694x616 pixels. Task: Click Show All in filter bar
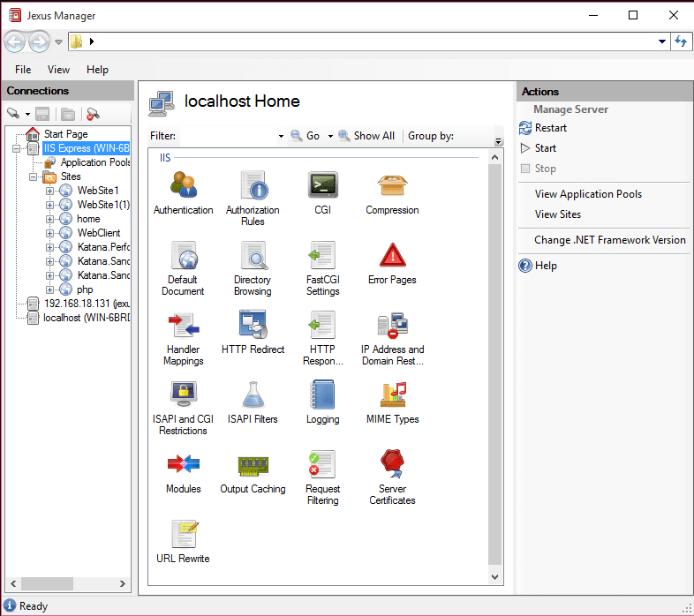[x=373, y=136]
